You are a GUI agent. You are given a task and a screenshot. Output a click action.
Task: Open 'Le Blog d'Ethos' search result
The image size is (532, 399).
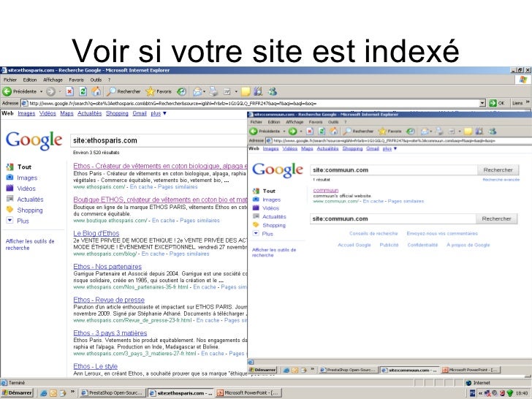click(96, 233)
